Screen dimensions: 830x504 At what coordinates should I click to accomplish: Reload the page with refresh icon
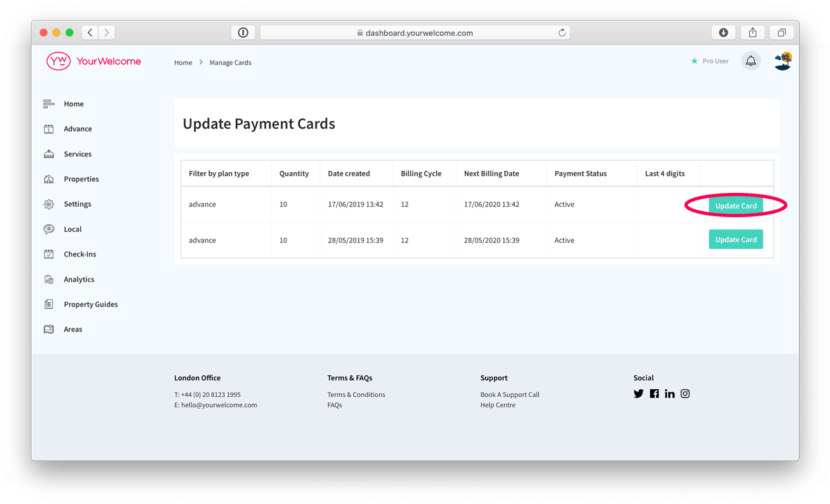562,32
